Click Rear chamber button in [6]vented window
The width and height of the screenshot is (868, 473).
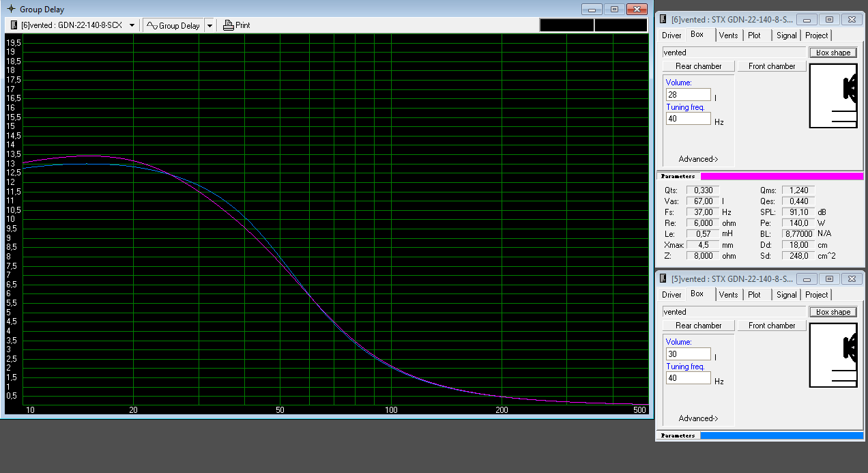[x=698, y=66]
